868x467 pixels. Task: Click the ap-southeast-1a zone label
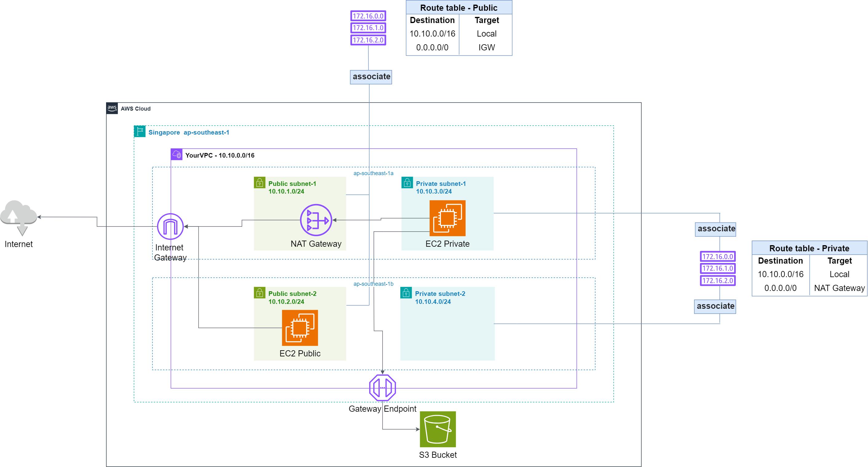coord(373,173)
